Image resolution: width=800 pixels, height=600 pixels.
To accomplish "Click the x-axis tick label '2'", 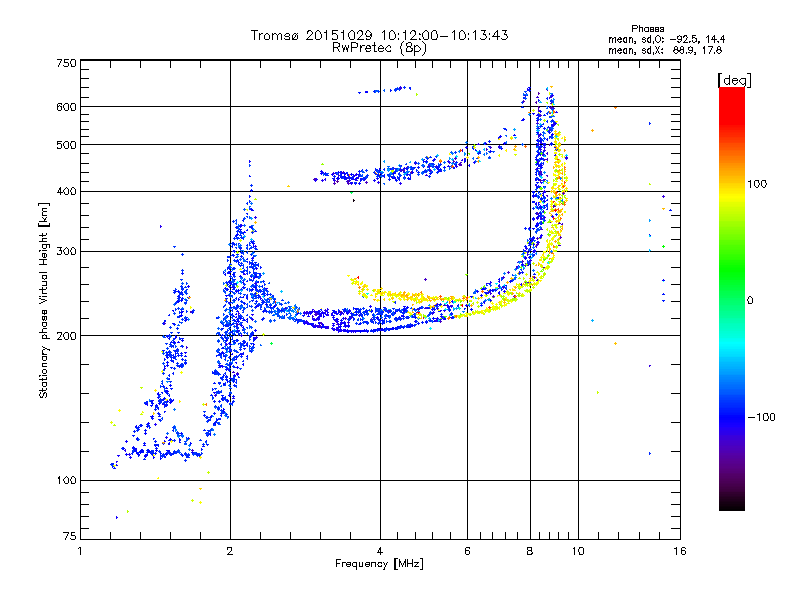I will point(230,551).
